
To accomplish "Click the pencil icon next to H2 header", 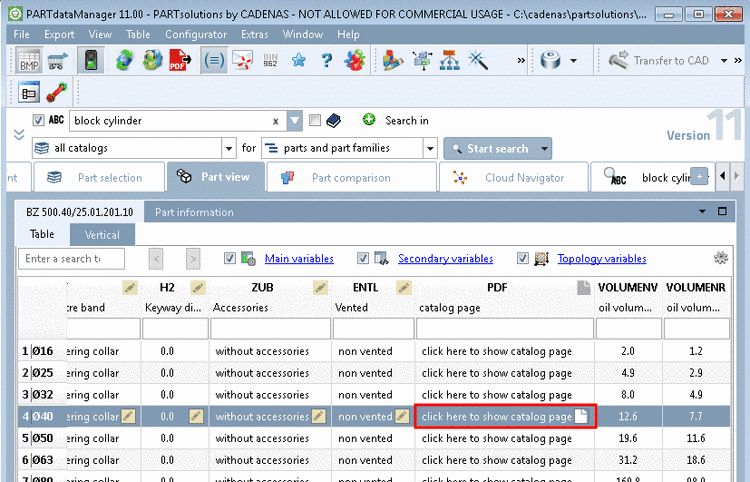I will (x=198, y=287).
